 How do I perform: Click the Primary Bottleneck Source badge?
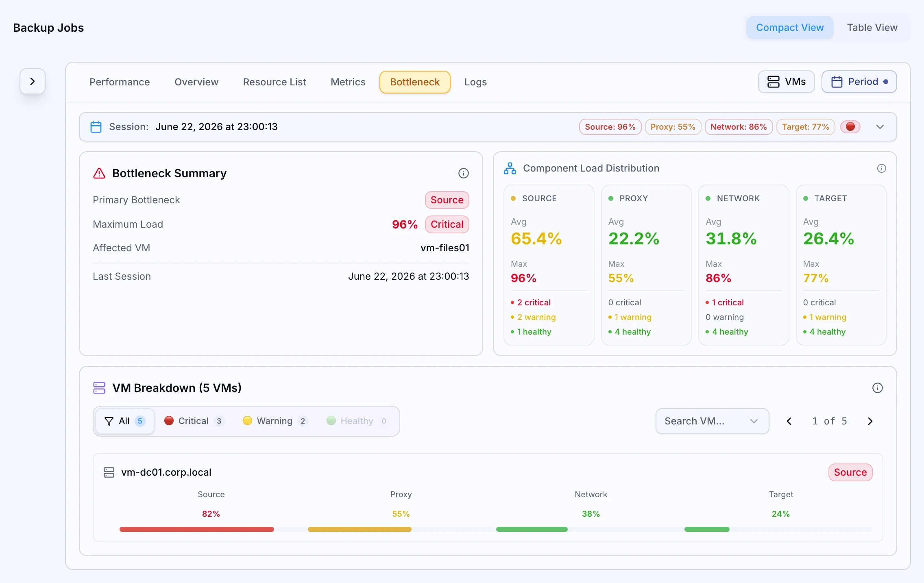(x=447, y=200)
